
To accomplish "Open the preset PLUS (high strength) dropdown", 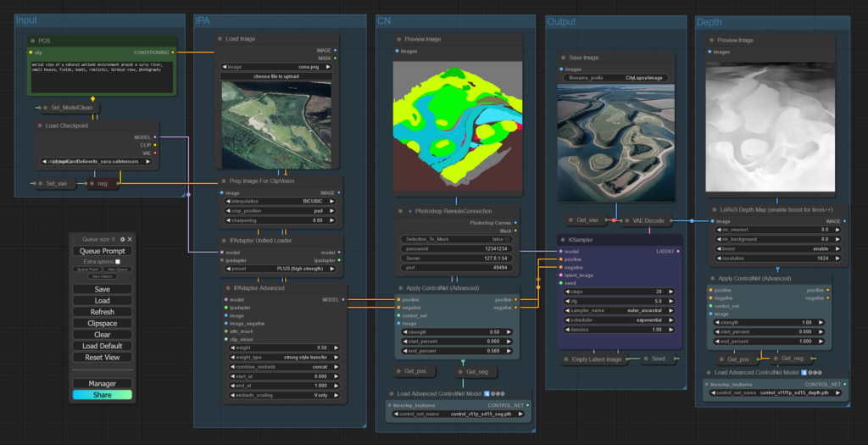I will pyautogui.click(x=279, y=269).
